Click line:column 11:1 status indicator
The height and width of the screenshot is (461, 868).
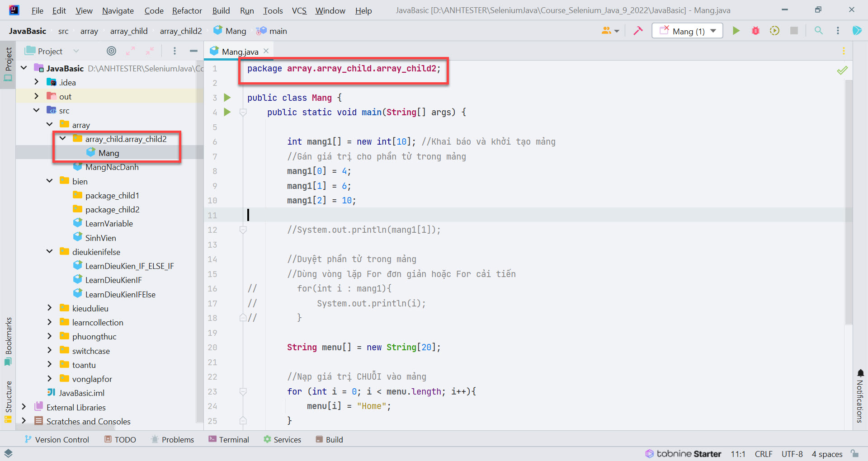pyautogui.click(x=738, y=454)
